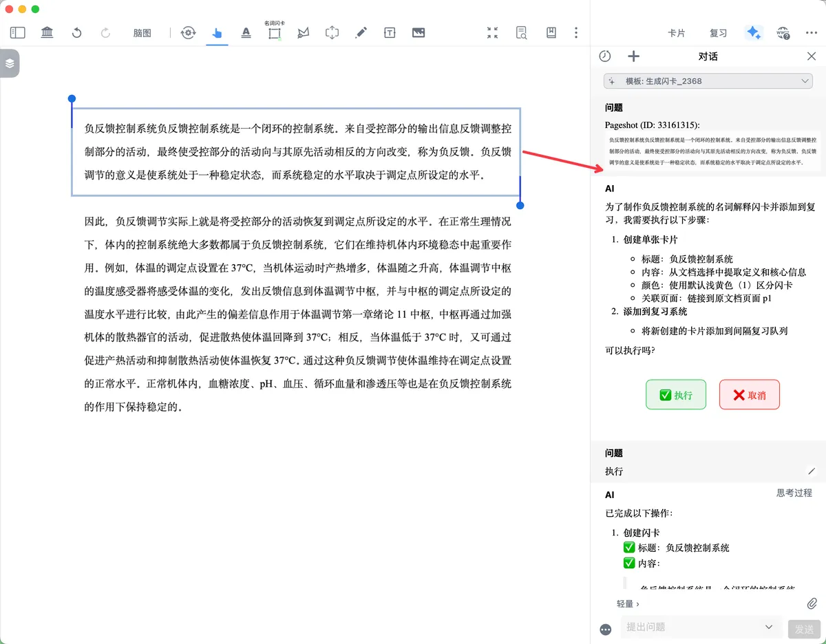Image resolution: width=826 pixels, height=644 pixels.
Task: Click the AI sparkle assistant icon
Action: pyautogui.click(x=754, y=32)
